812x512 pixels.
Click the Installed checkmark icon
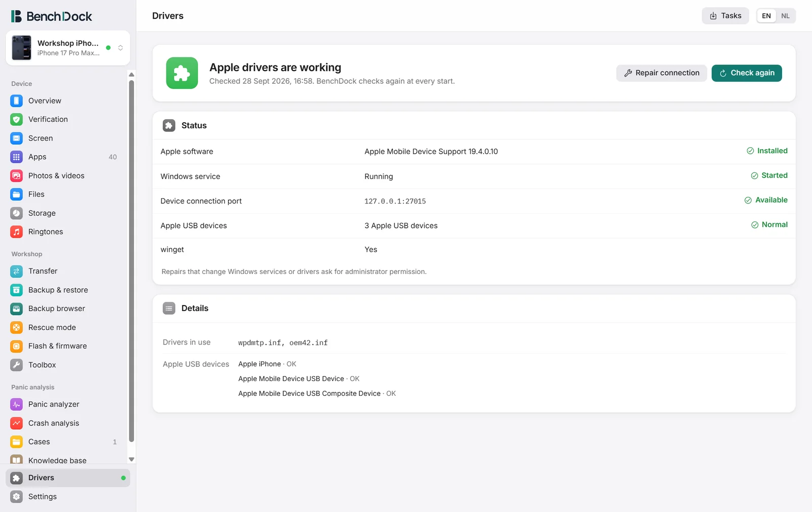tap(750, 151)
